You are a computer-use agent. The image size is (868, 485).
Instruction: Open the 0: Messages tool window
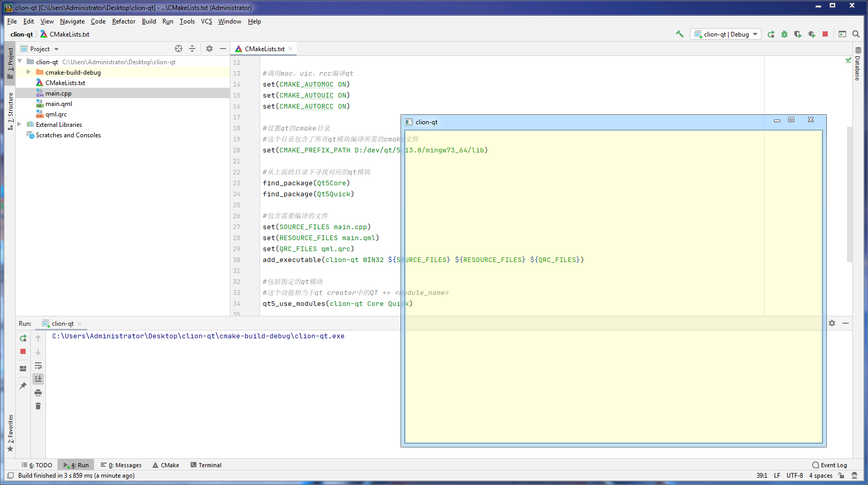tap(121, 465)
